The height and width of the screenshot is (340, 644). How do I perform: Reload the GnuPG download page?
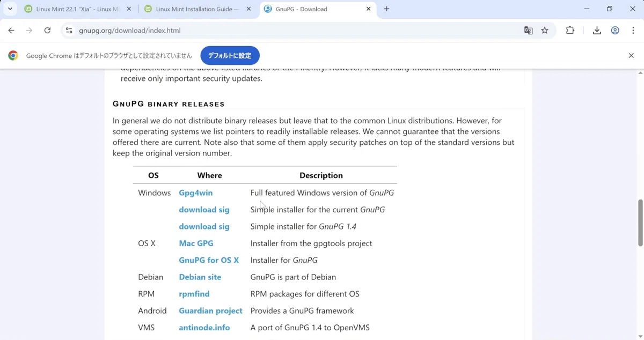coord(47,31)
